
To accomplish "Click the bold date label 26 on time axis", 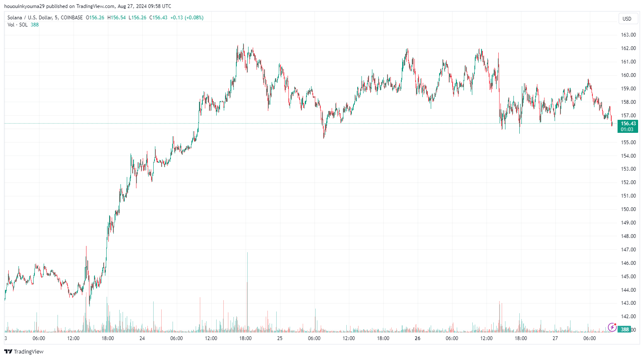I will pyautogui.click(x=417, y=338).
